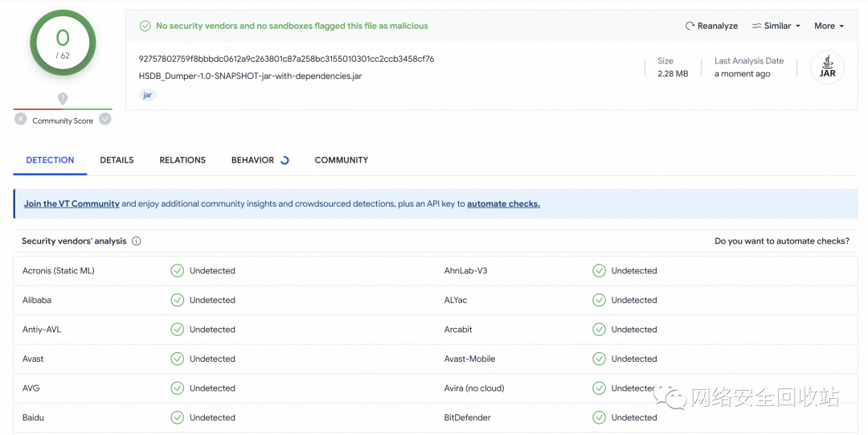Click the Alibaba vendor name
This screenshot has height=435, width=868.
(x=36, y=301)
